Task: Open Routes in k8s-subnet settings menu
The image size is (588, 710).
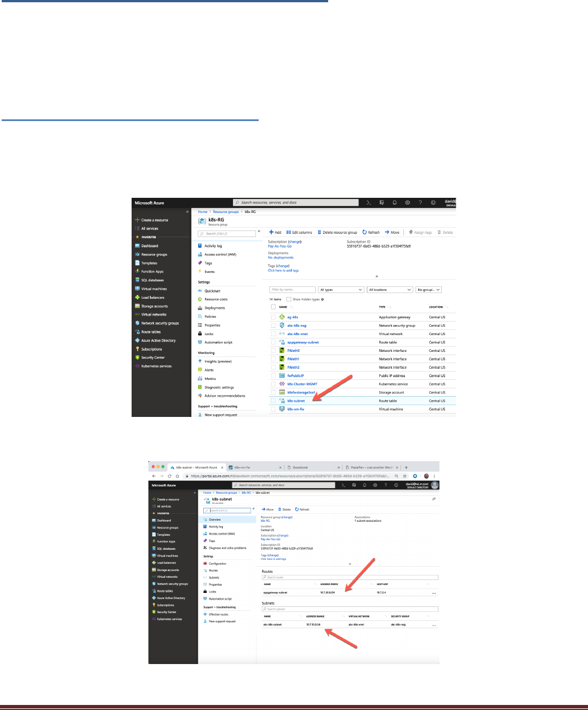Action: tap(211, 570)
